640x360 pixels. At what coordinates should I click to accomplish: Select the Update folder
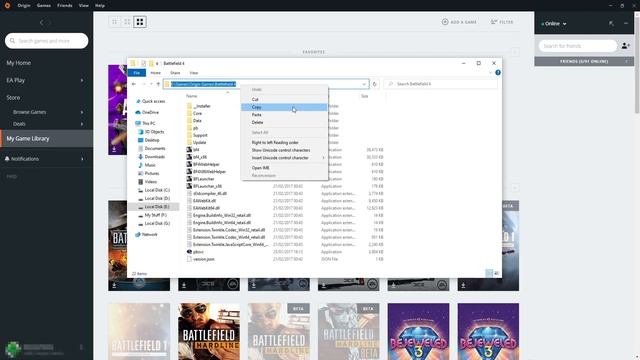coord(200,142)
